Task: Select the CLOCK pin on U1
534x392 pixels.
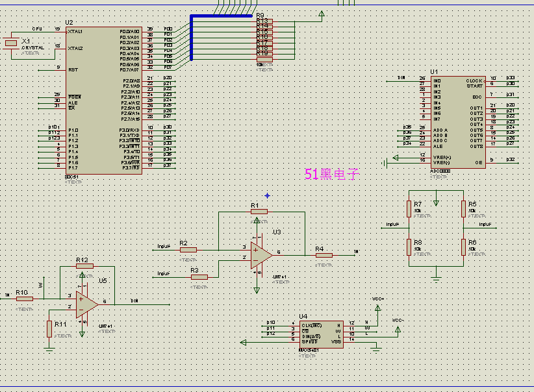Action: (474, 81)
